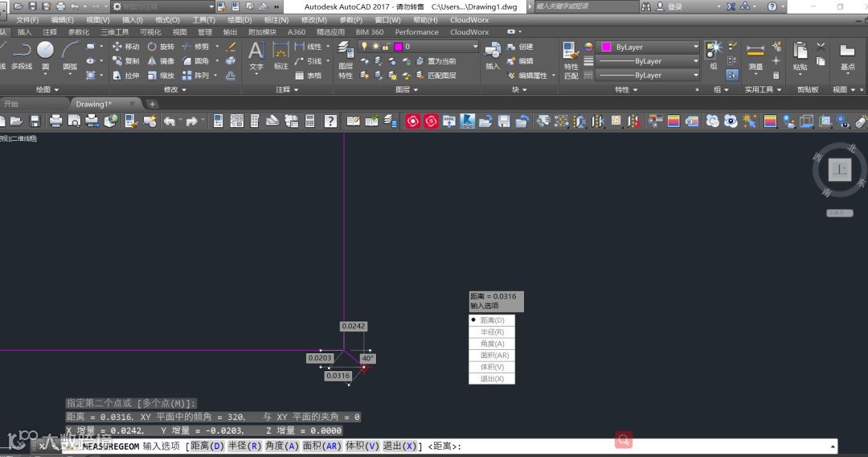Expand the Modify (修改) panel
This screenshot has width=868, height=457.
tap(175, 89)
